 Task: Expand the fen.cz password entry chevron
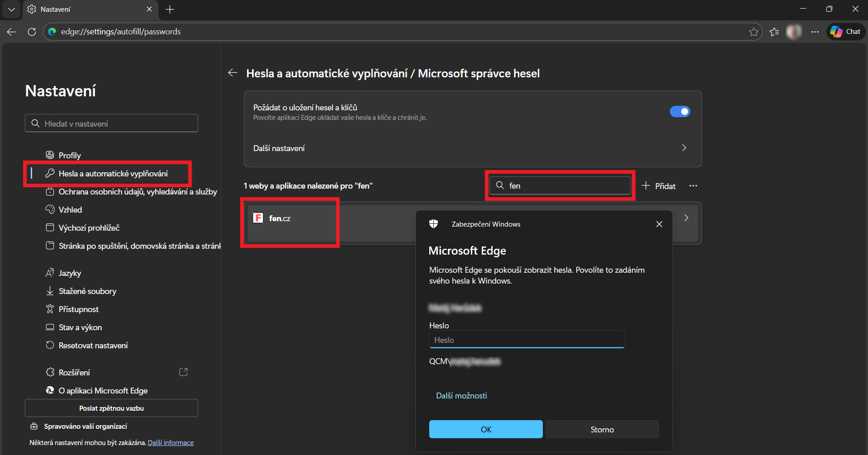coord(686,218)
